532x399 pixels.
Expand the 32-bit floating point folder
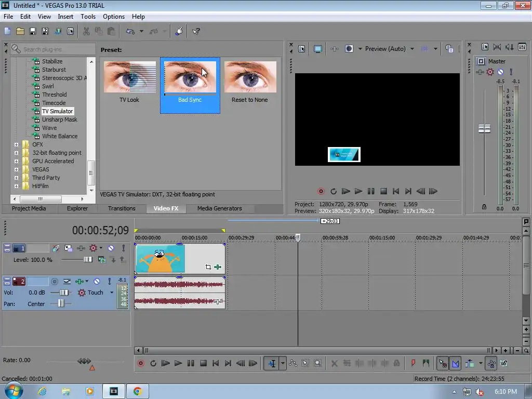click(16, 153)
